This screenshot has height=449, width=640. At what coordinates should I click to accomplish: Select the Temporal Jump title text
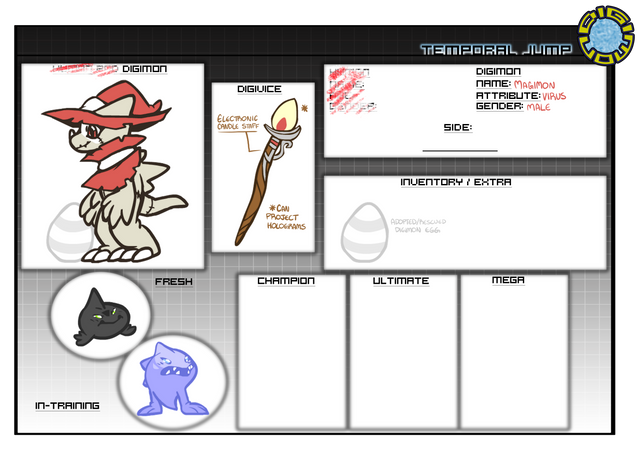496,50
